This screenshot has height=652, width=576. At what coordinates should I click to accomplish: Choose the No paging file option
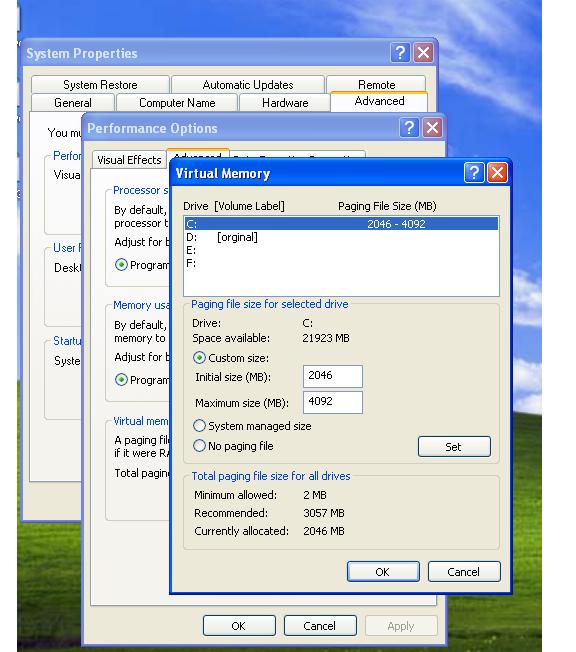pos(200,446)
